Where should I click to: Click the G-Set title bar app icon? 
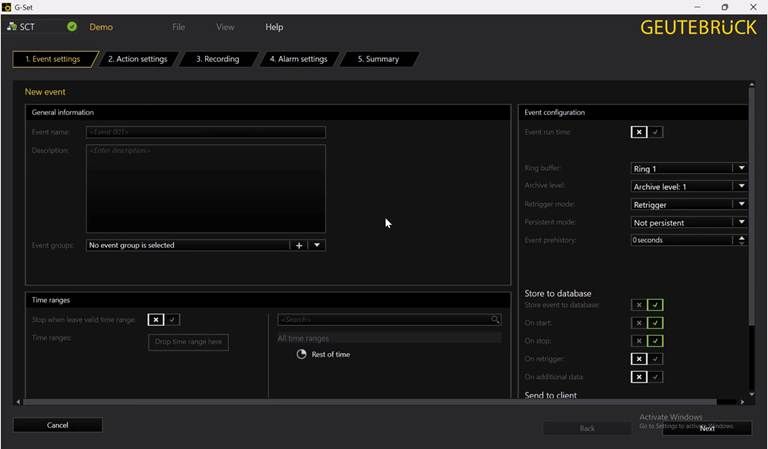(6, 7)
